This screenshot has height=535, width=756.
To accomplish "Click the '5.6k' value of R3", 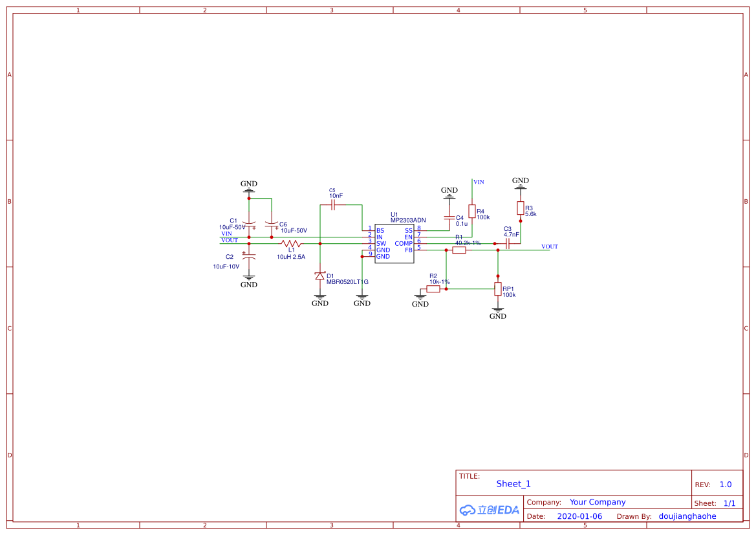I will (x=531, y=214).
